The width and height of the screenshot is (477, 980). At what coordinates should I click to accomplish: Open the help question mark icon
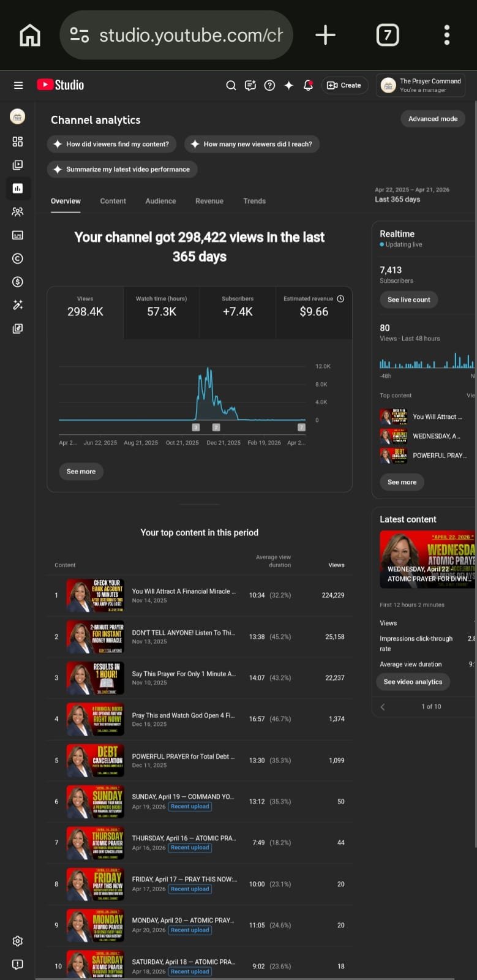269,85
